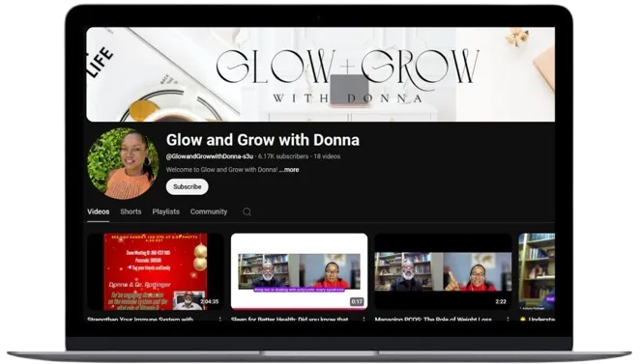Click Donna's round channel profile picture
Image resolution: width=641 pixels, height=364 pixels.
123,163
